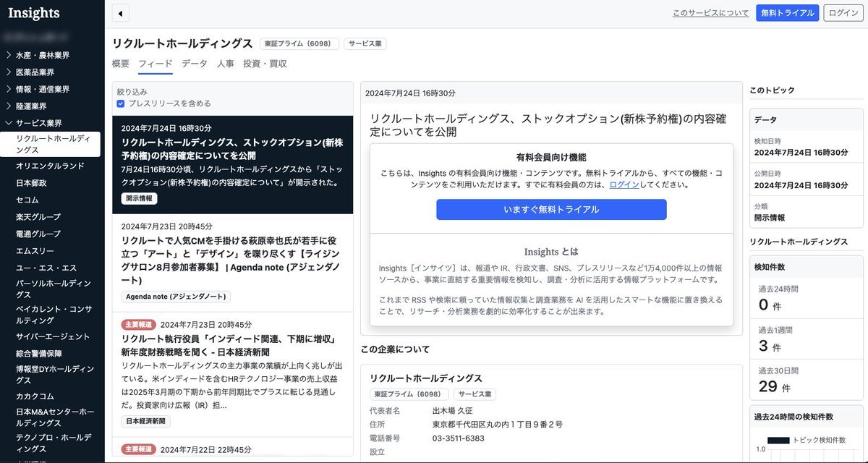
Task: Click the sidebar collapse arrow icon
Action: click(x=120, y=13)
